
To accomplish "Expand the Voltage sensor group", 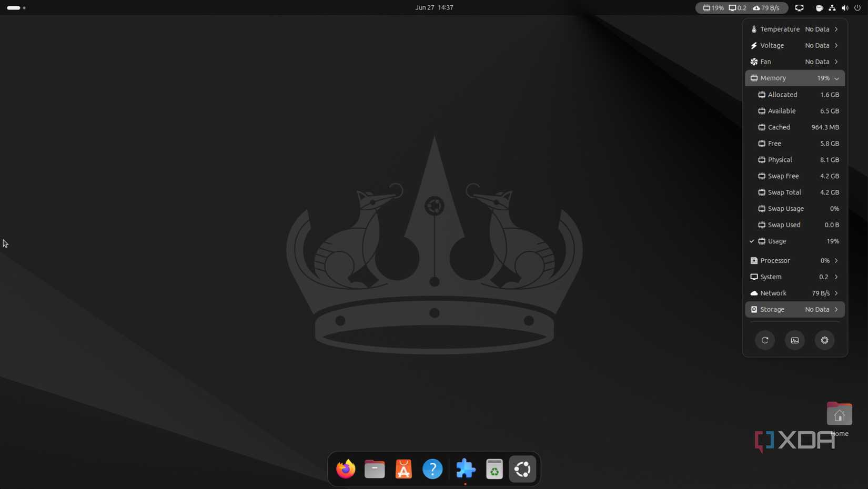I will (x=795, y=46).
